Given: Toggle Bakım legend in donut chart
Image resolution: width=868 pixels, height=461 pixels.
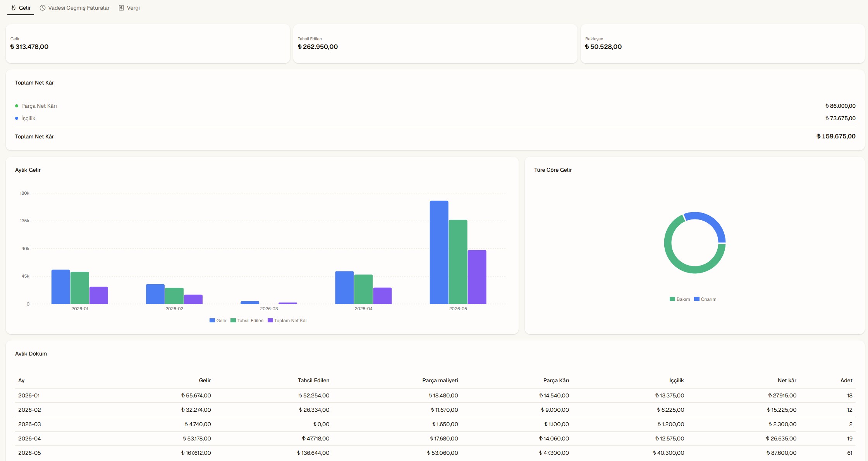Looking at the screenshot, I should [x=680, y=299].
